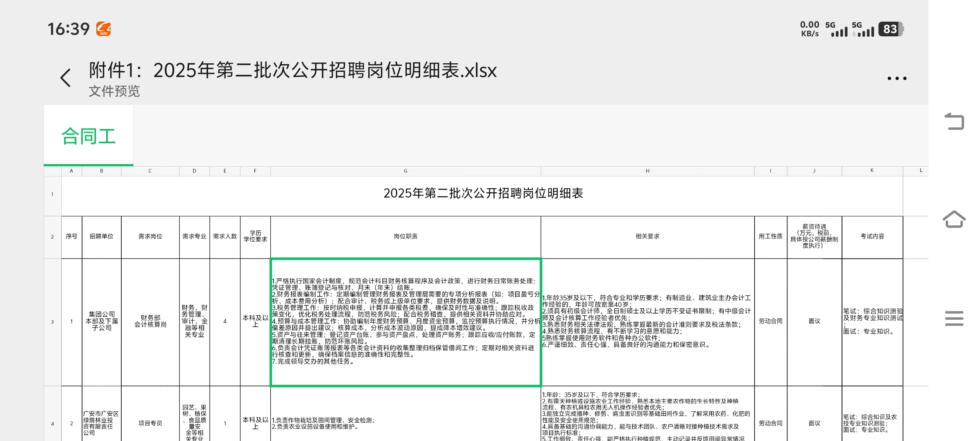
Task: Select column I header
Action: 771,171
